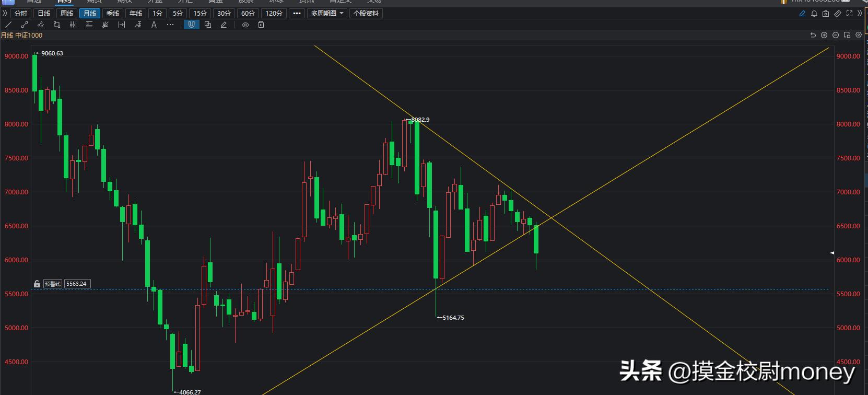Activate the ruler measurement tool
Screen dimensions: 868x395
click(838, 14)
